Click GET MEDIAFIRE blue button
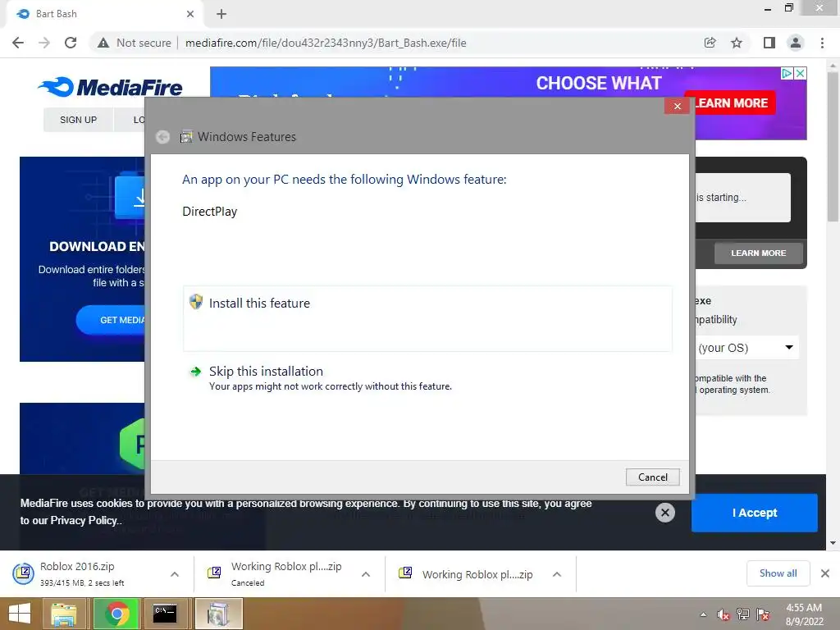Viewport: 840px width, 630px height. click(111, 320)
